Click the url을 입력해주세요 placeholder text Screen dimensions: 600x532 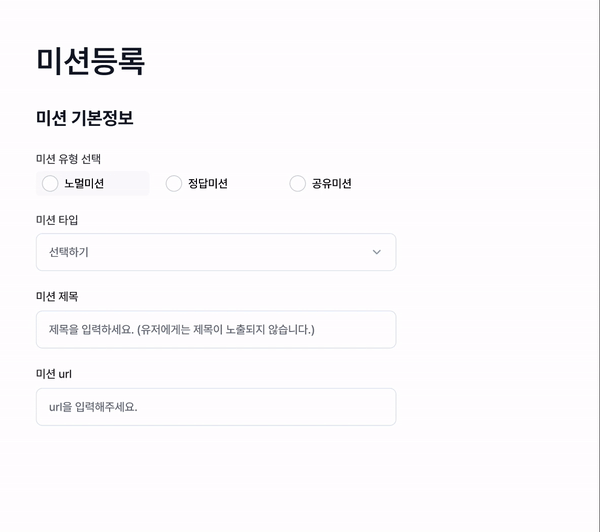[93, 407]
